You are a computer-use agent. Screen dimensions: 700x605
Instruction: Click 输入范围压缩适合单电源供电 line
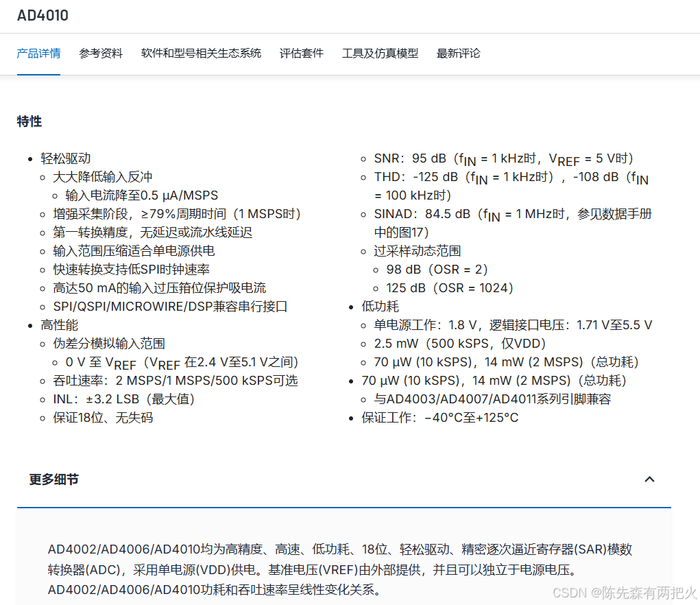134,251
